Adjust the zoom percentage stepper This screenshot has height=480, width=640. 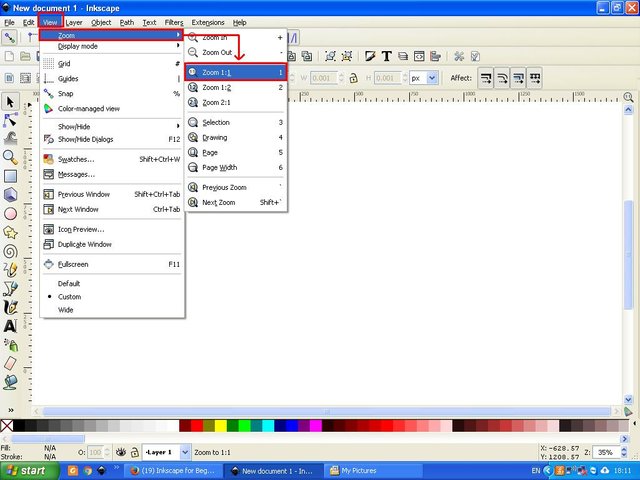coord(624,452)
